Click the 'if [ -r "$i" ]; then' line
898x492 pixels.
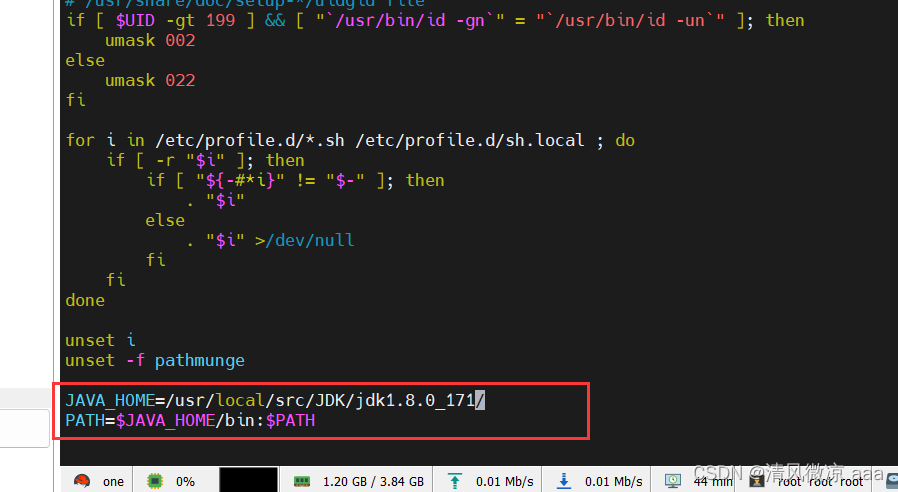(206, 160)
